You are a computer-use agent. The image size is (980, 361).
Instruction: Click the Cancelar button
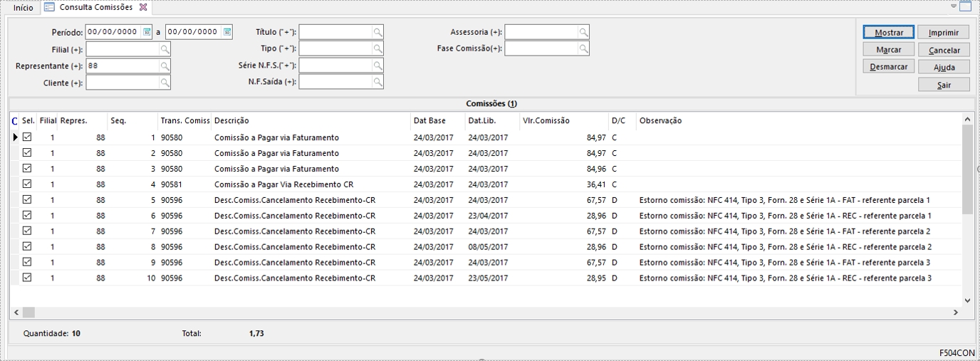tap(944, 50)
